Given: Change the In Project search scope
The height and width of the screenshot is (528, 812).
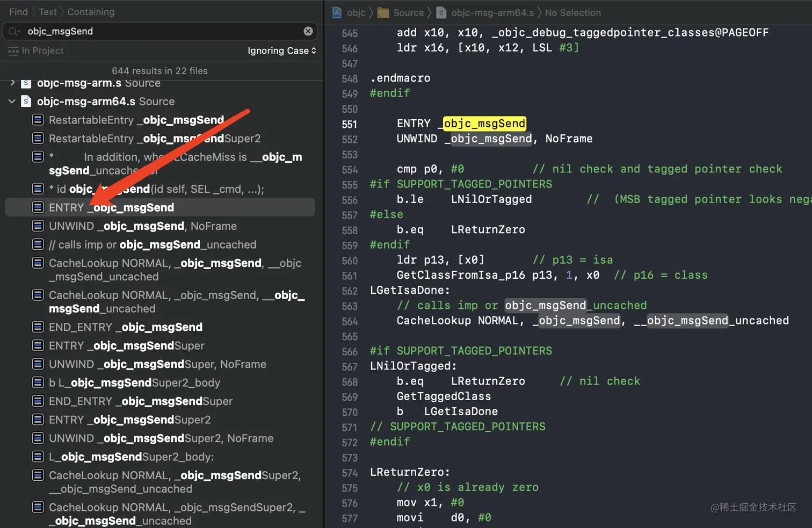Looking at the screenshot, I should [x=36, y=50].
